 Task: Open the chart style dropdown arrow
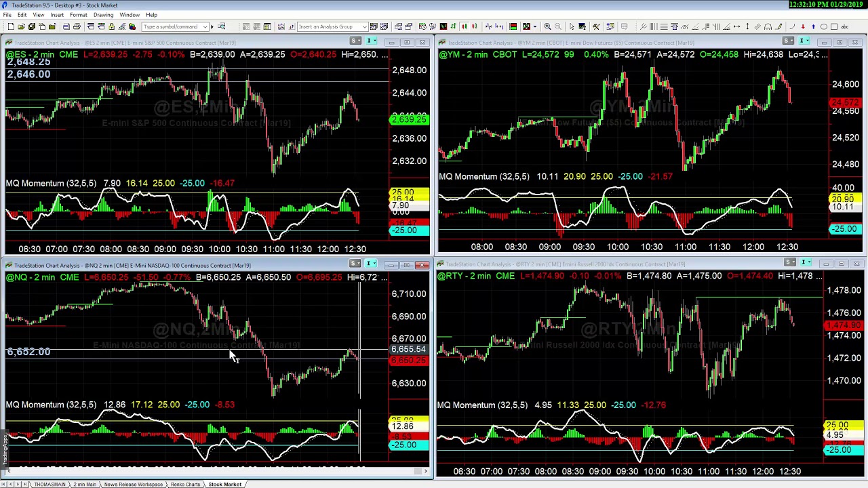[536, 26]
